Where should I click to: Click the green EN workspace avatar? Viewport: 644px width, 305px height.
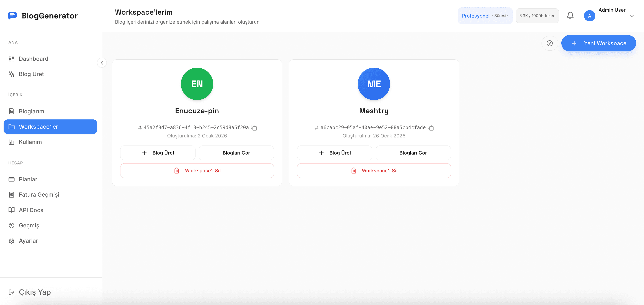click(x=197, y=84)
